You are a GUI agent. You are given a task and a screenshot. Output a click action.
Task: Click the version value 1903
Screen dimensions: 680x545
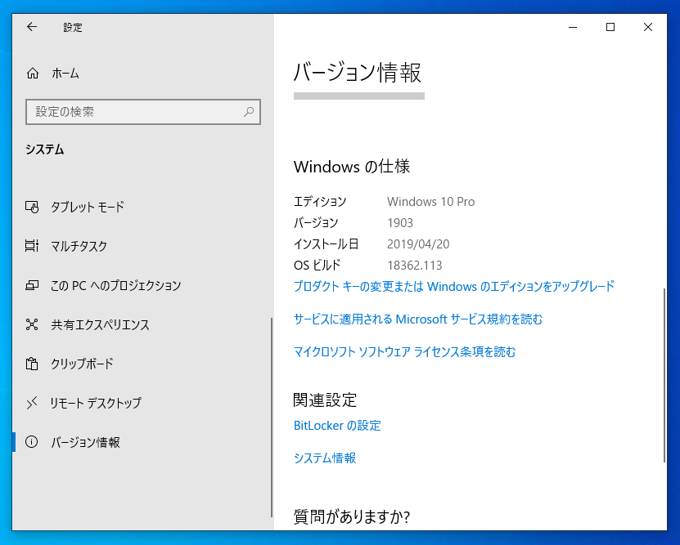tap(400, 223)
